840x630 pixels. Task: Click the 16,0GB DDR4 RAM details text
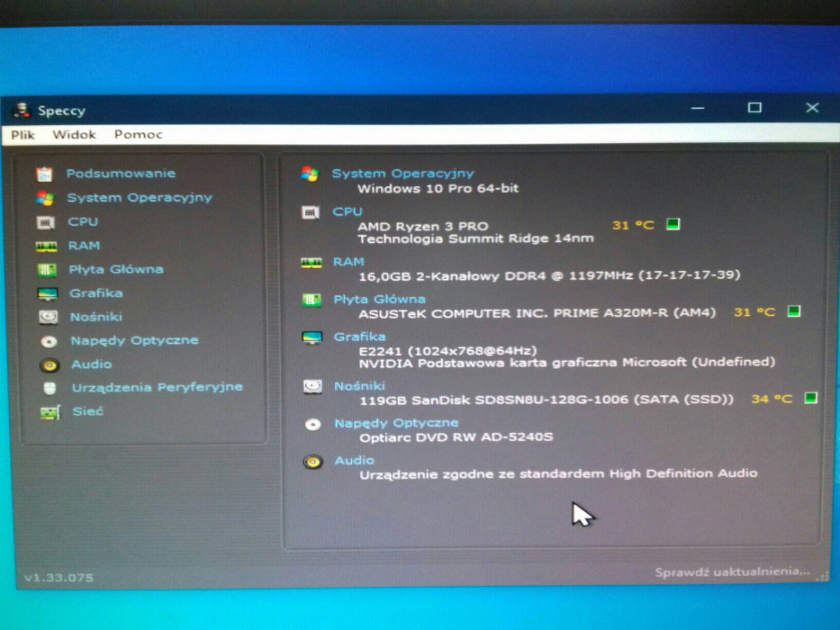pos(549,276)
